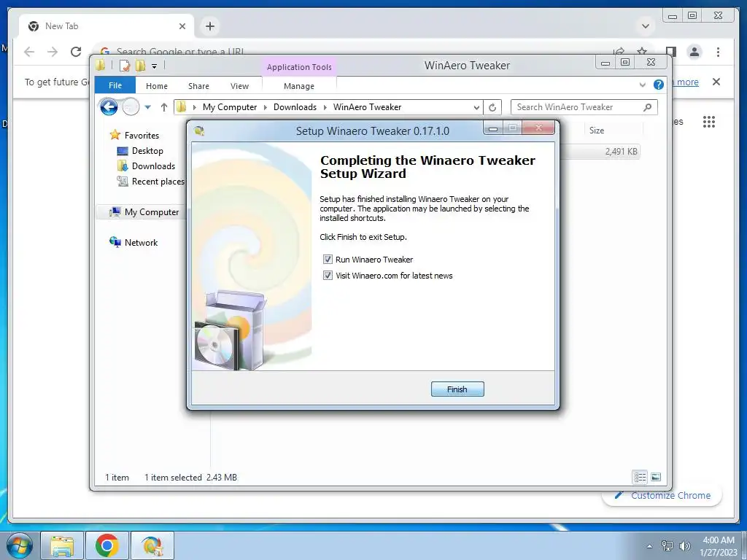Open Customize Quick Access Toolbar dropdown

click(x=155, y=66)
